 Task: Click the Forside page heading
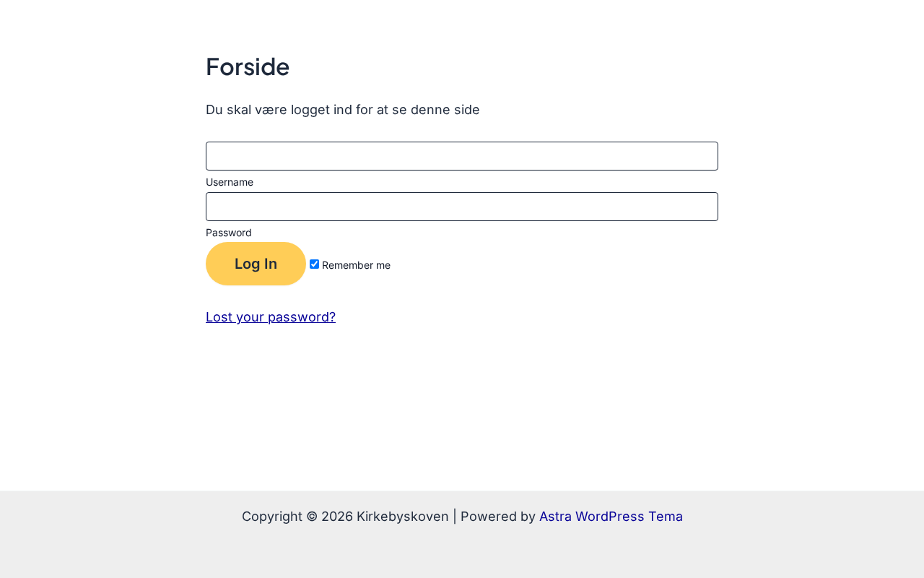(x=248, y=67)
